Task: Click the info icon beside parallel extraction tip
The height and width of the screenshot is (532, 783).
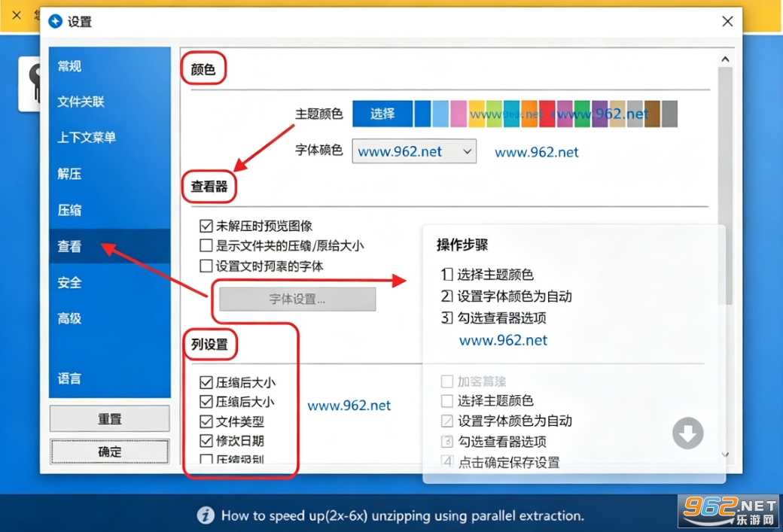Action: pyautogui.click(x=206, y=515)
